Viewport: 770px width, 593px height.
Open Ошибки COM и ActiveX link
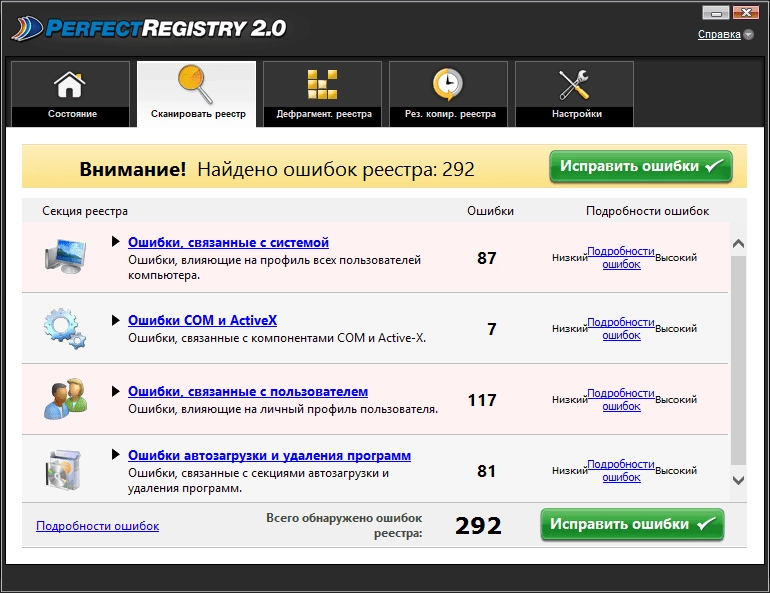[202, 321]
